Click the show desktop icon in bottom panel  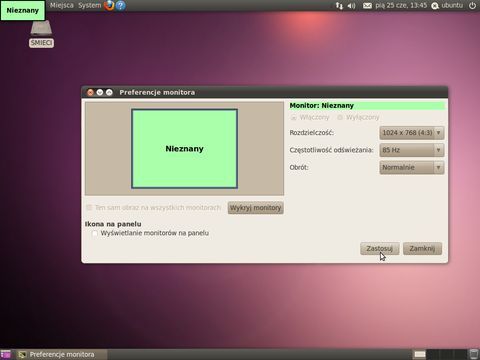[5, 354]
